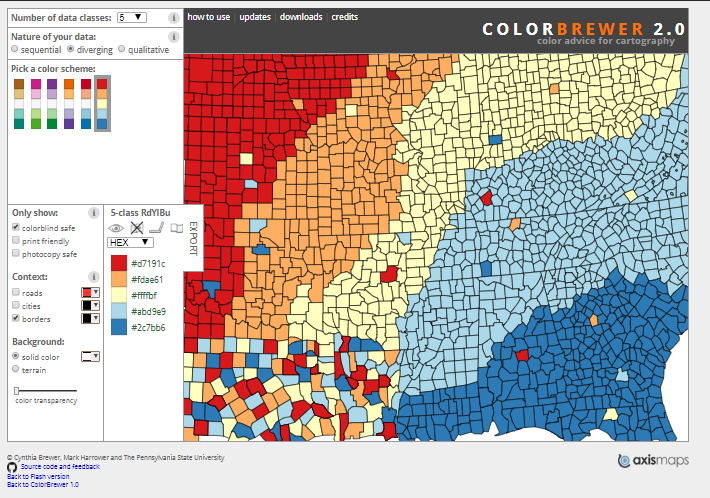Open roads color picker dropdown

91,292
